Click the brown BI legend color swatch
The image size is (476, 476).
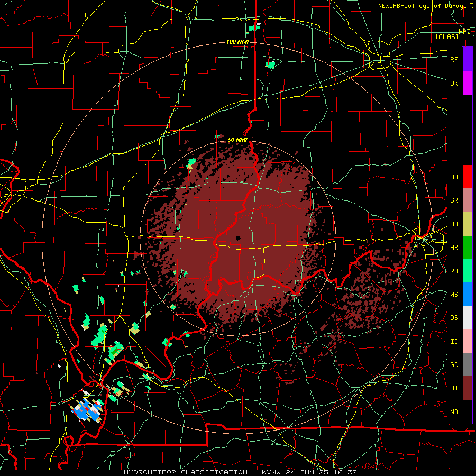467,388
